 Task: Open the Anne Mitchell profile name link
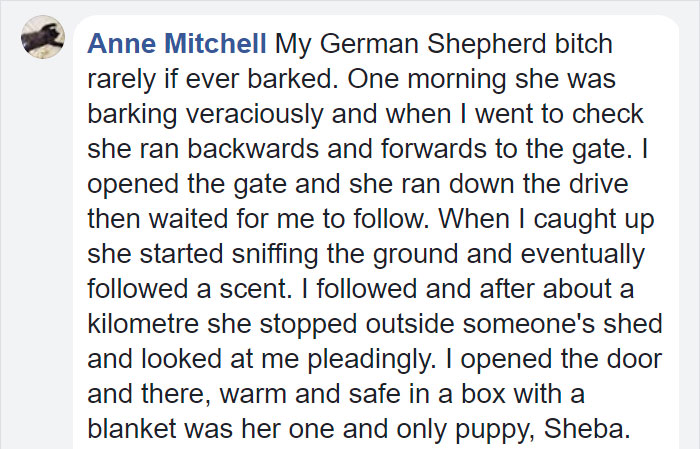pos(177,44)
